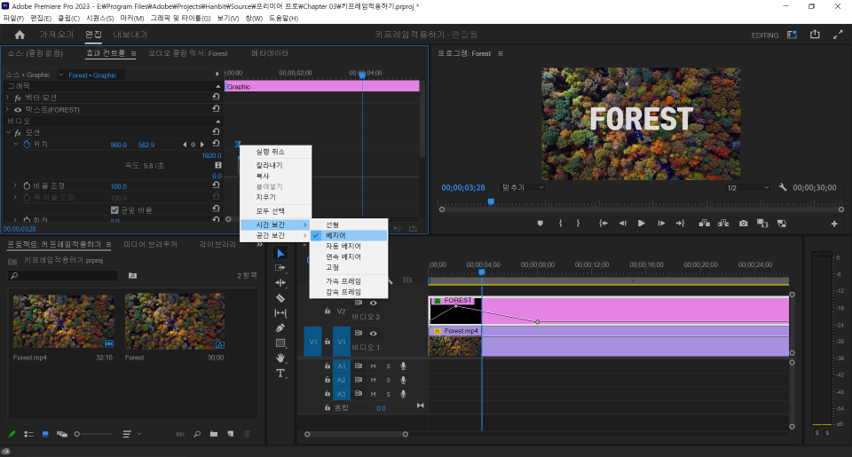Step forward one frame
The height and width of the screenshot is (457, 852).
tap(661, 223)
